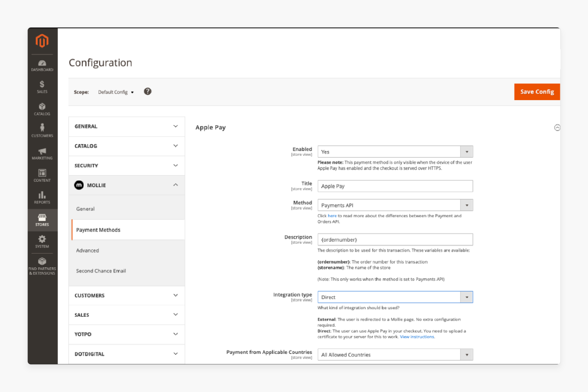Open the Catalog sidebar menu
588x392 pixels.
(42, 109)
